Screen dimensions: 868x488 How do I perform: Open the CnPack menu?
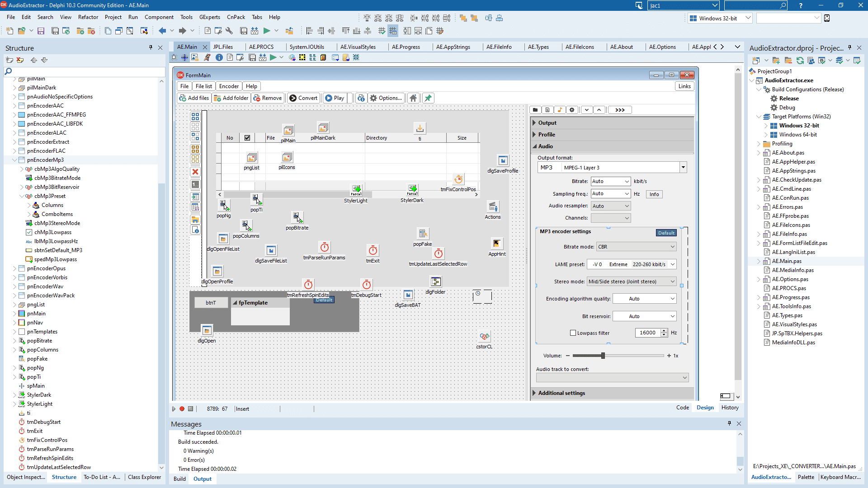click(236, 17)
